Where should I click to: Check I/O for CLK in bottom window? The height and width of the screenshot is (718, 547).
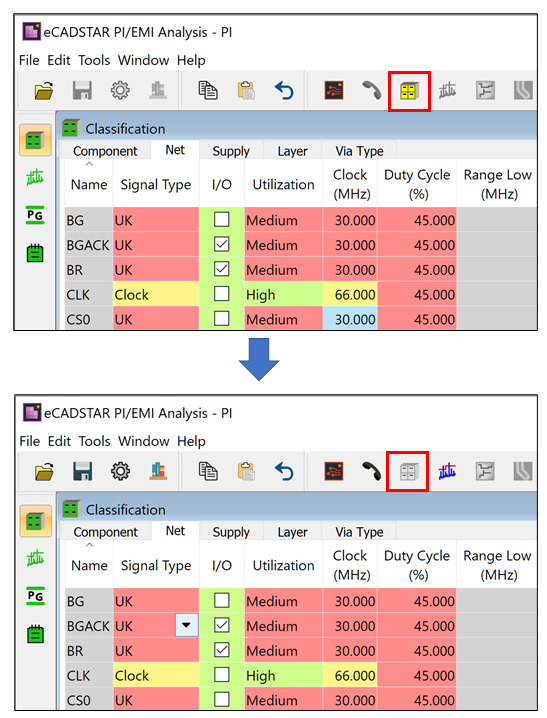222,674
